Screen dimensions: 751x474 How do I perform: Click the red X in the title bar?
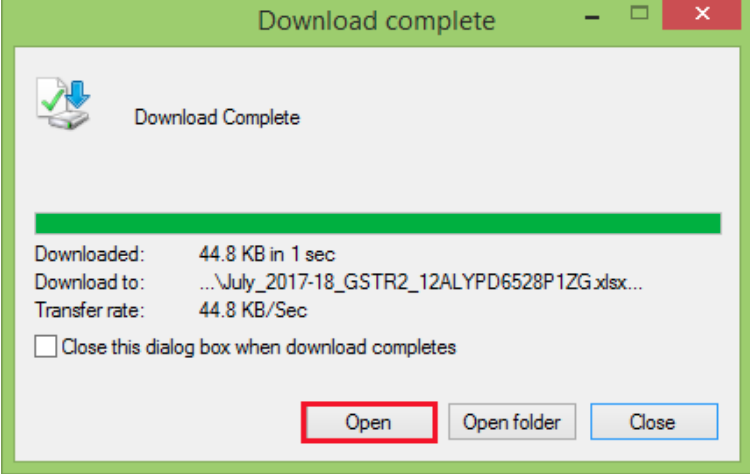coord(702,14)
